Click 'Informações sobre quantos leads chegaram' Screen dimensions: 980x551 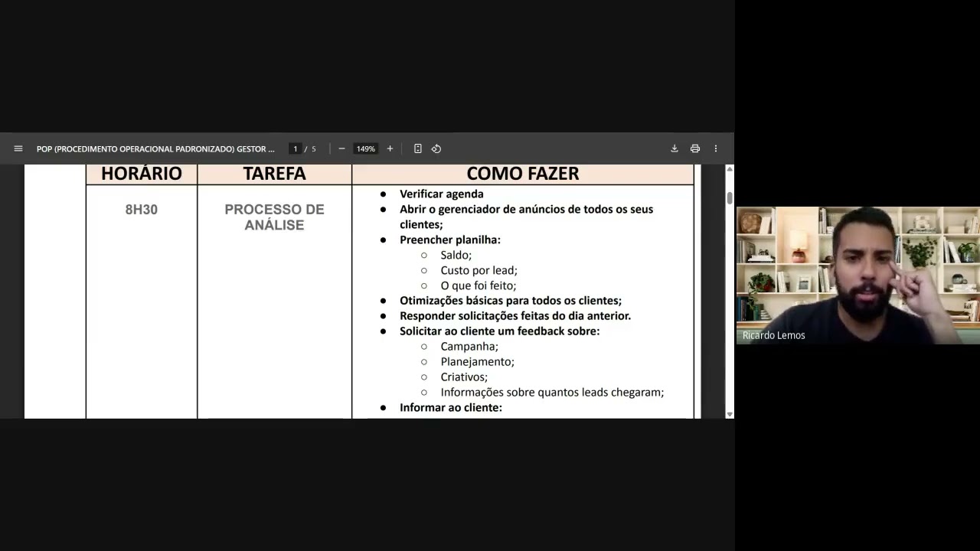(x=552, y=392)
